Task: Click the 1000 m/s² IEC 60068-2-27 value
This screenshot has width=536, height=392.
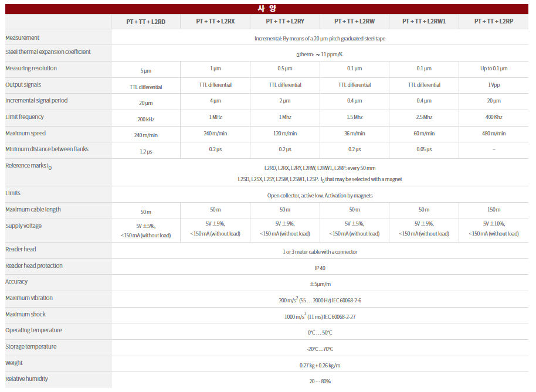Action: click(x=320, y=316)
